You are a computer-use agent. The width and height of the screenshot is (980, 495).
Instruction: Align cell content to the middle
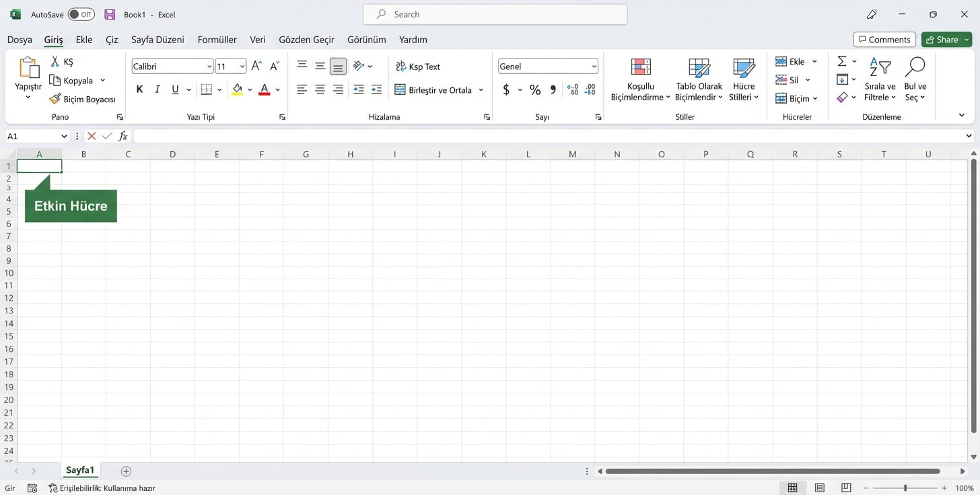tap(320, 66)
